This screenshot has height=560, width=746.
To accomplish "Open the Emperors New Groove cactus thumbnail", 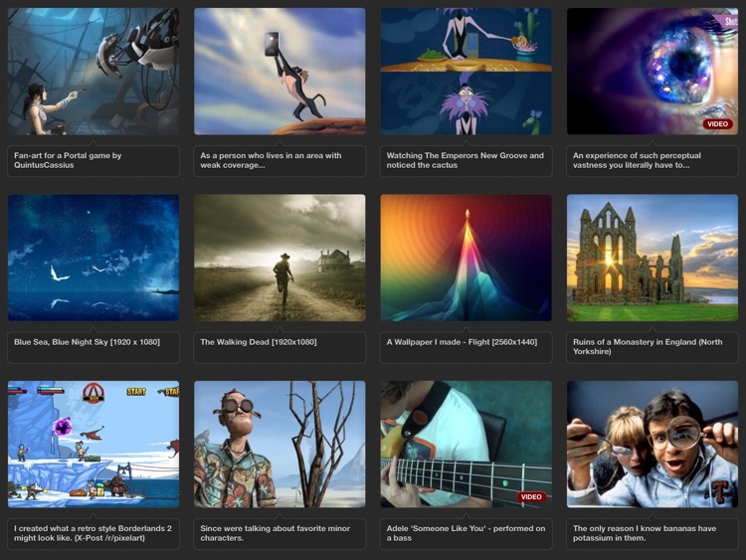I will pyautogui.click(x=466, y=71).
